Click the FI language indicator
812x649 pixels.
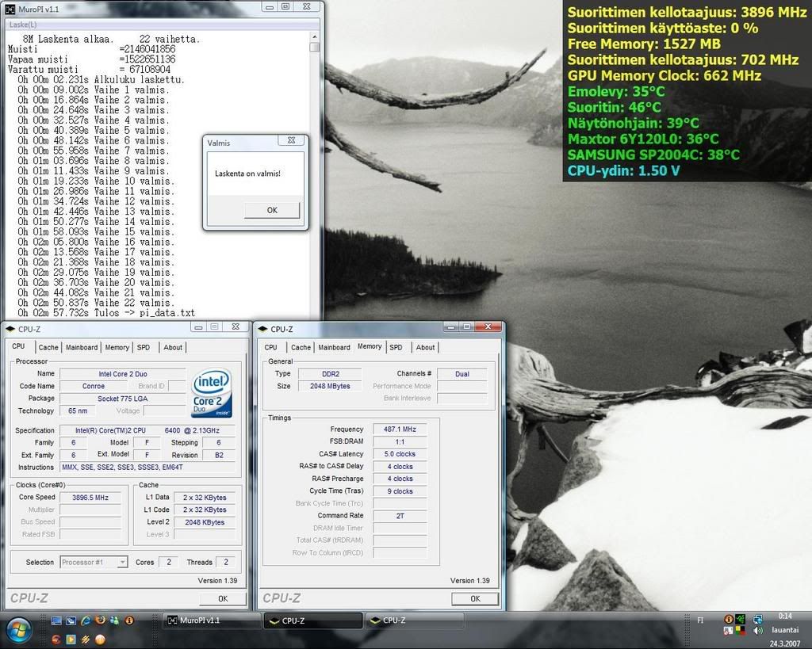click(699, 620)
